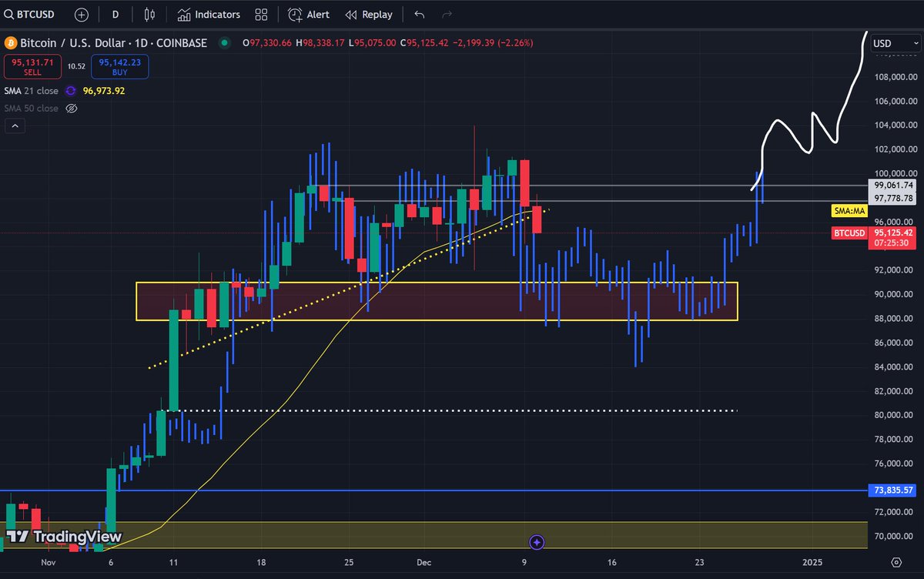Select the SMA 21 close indicator legend
This screenshot has height=579, width=924.
31,90
